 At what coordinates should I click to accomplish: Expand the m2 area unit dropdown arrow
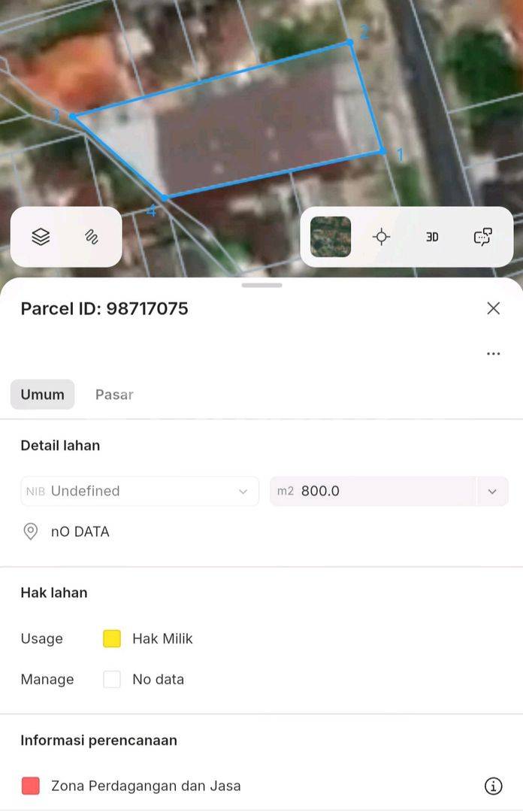click(x=492, y=491)
